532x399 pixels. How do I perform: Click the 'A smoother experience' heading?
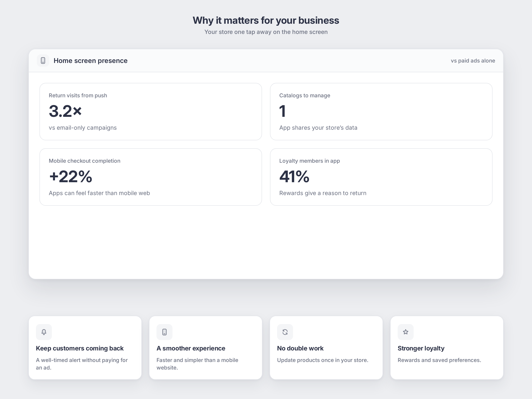pyautogui.click(x=191, y=348)
